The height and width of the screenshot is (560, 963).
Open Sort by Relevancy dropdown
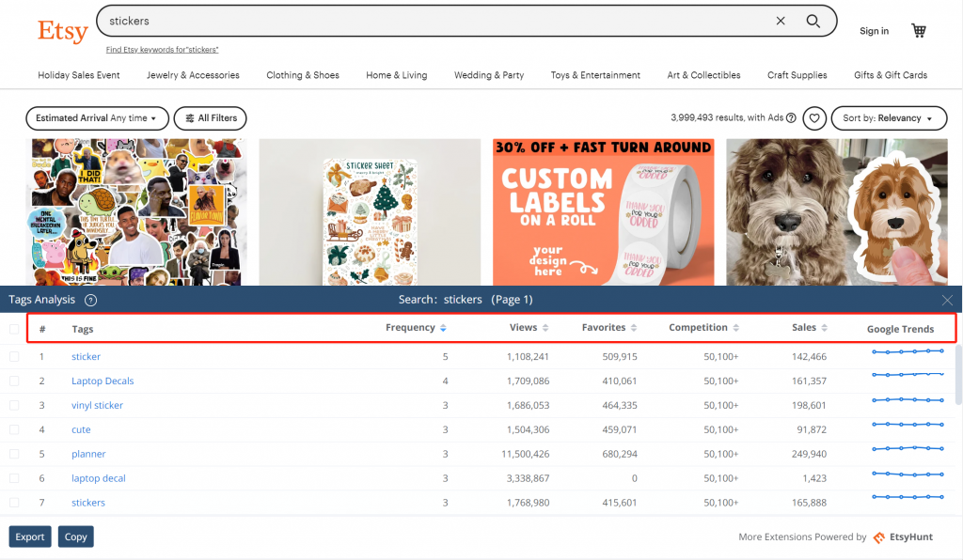[888, 118]
